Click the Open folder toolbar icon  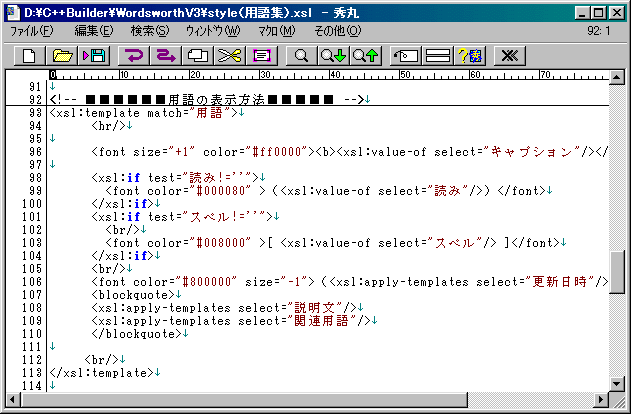click(62, 55)
